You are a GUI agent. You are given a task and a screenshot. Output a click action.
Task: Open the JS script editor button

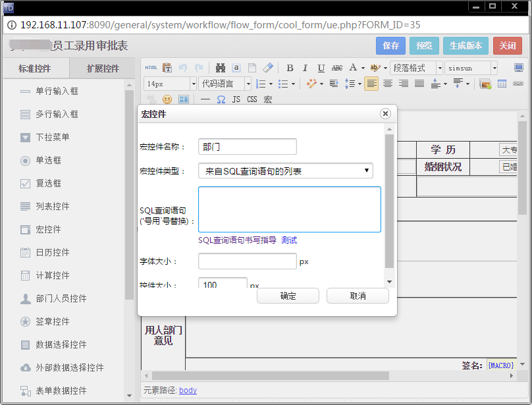click(236, 99)
